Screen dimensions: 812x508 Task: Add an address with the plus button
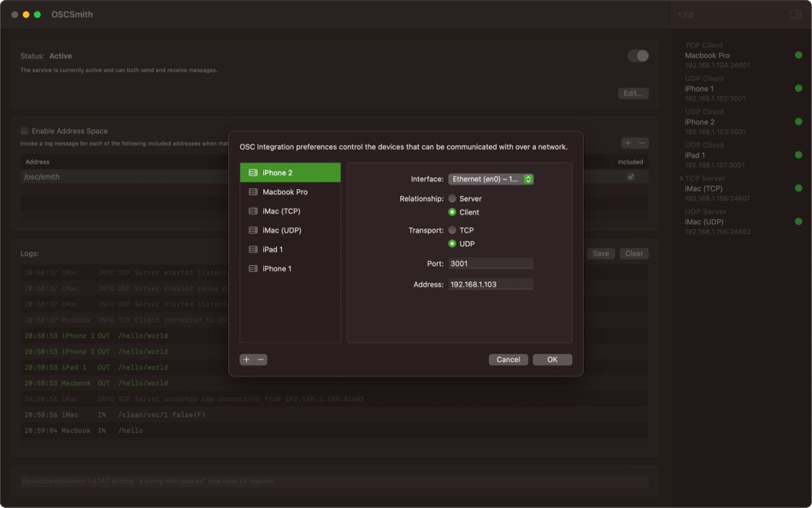point(627,143)
